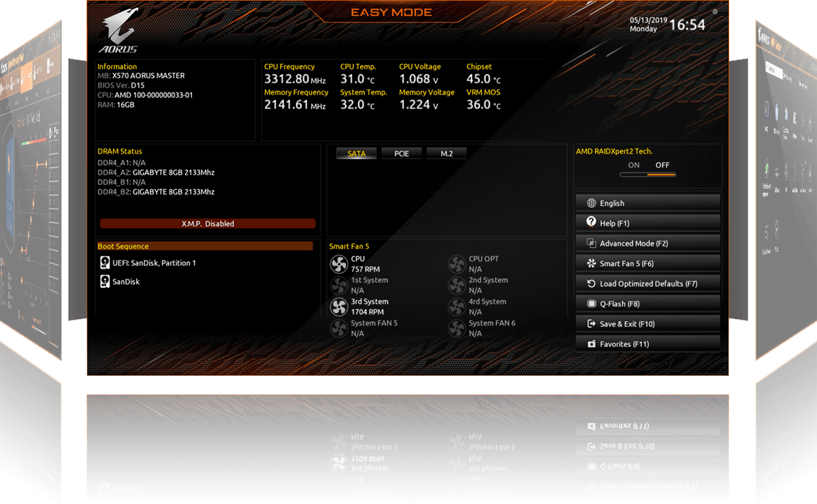Screen dimensions: 817x504
Task: Click the AORUS eagle logo
Action: click(119, 31)
